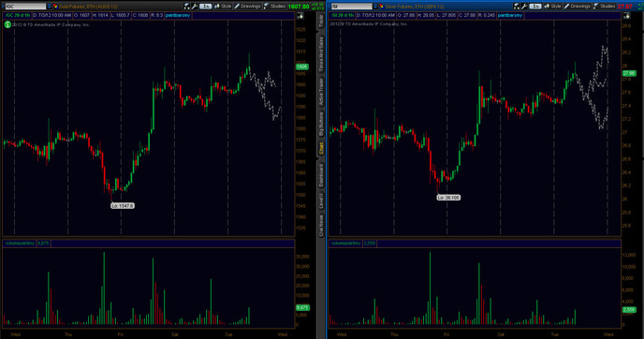Screen dimensions: 644x339
Task: Click into the /GC symbol input field
Action: [x=25, y=7]
